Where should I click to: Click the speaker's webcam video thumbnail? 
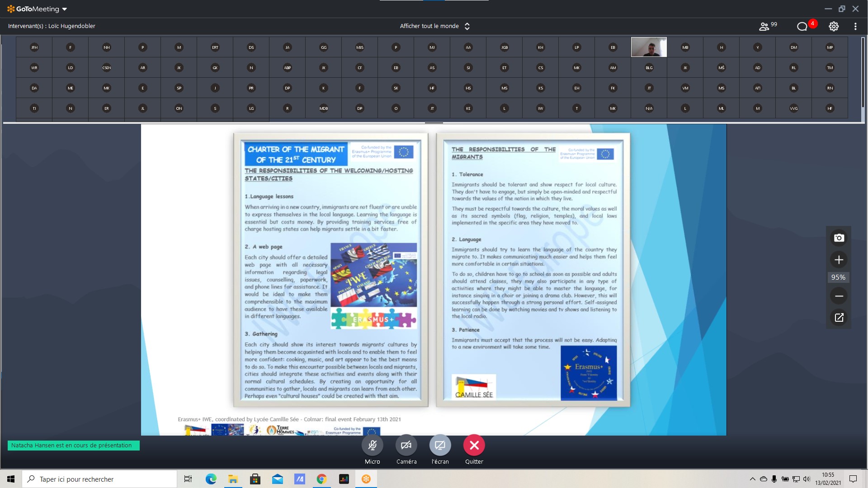point(649,47)
